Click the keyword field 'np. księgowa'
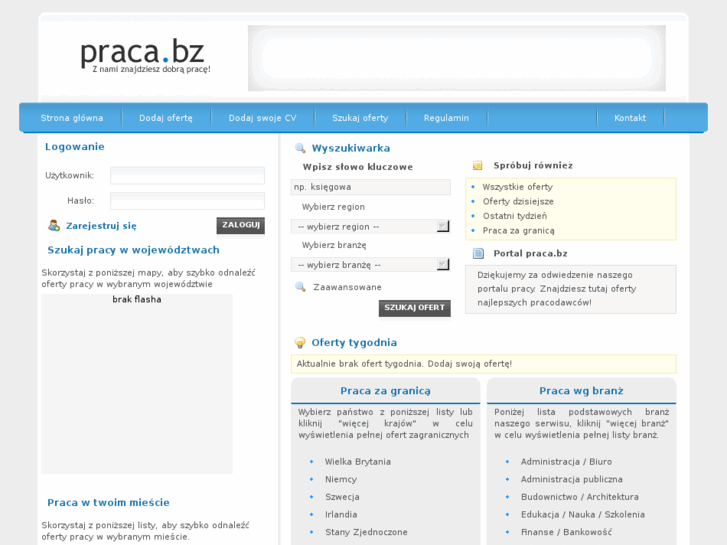The width and height of the screenshot is (727, 545). tap(370, 187)
